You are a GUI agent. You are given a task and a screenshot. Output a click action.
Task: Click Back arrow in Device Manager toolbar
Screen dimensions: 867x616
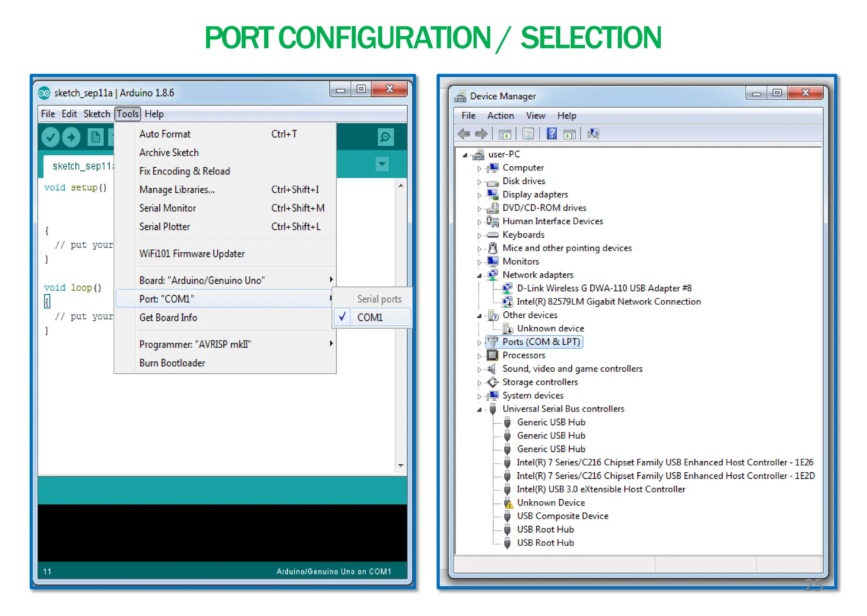464,134
